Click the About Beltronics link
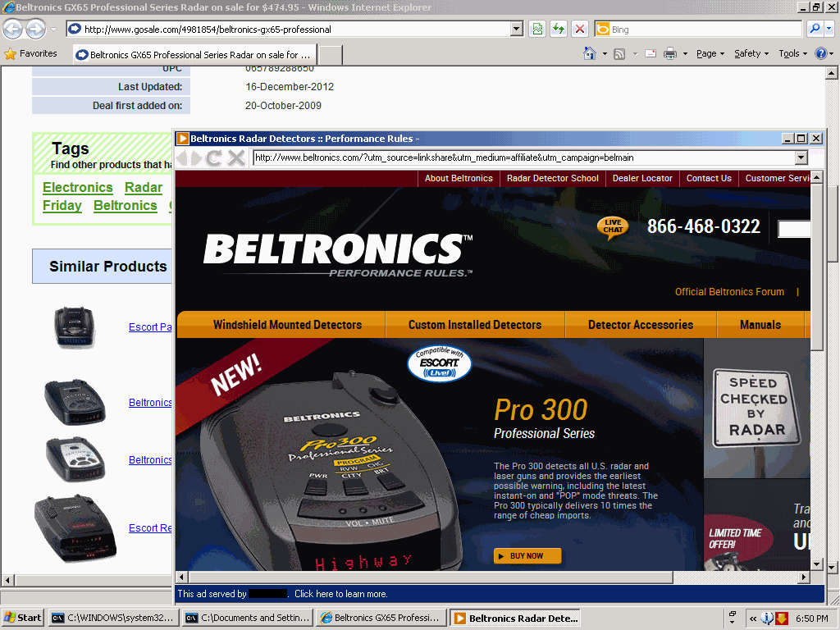This screenshot has height=630, width=840. point(459,178)
